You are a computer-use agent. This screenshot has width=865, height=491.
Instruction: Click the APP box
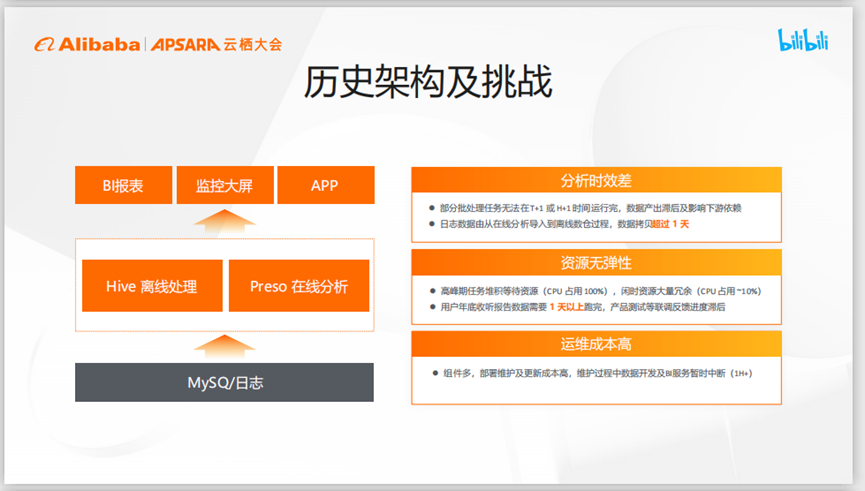(x=326, y=185)
